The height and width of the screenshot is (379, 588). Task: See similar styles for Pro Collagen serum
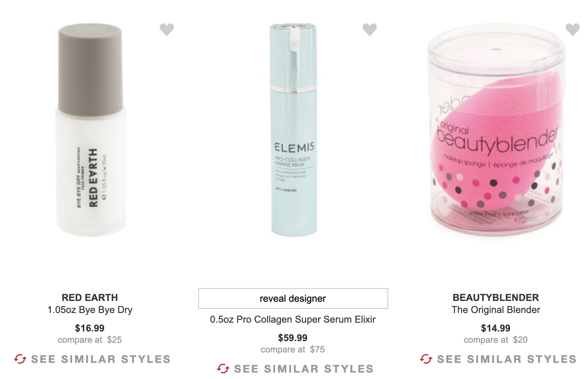pos(295,369)
